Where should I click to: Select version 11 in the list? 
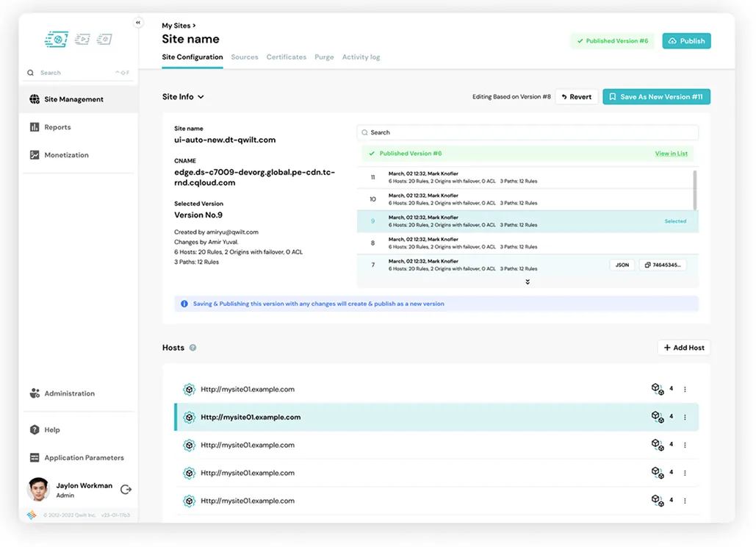(525, 177)
